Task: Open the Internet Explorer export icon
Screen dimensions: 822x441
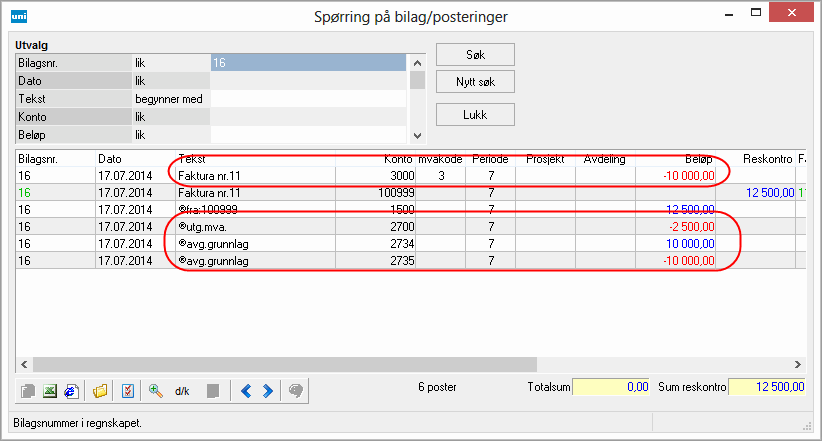Action: pos(71,391)
